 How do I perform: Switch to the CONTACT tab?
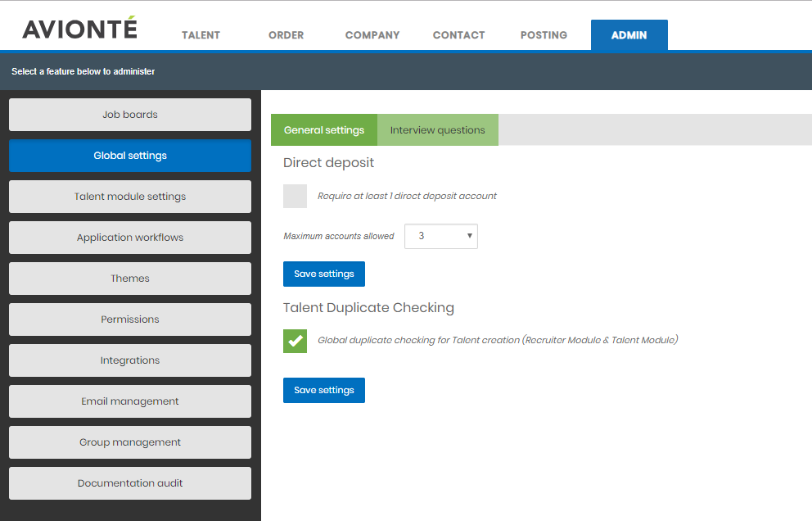pos(459,35)
